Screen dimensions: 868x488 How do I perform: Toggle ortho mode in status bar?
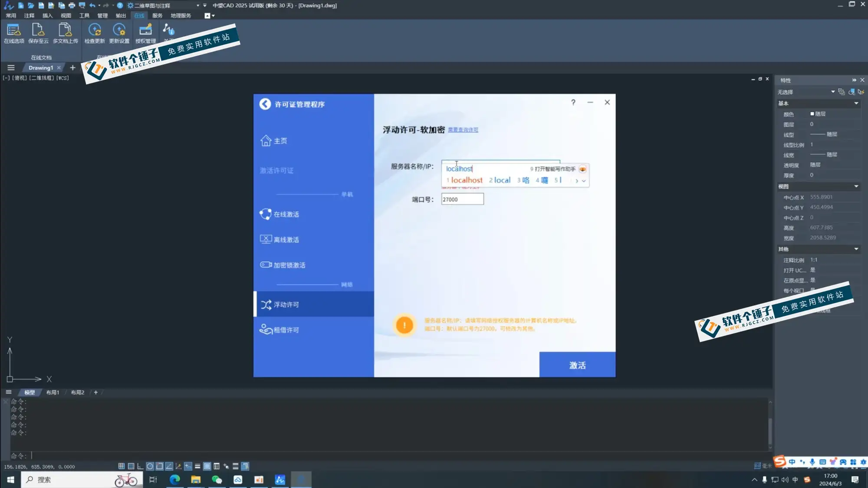140,466
